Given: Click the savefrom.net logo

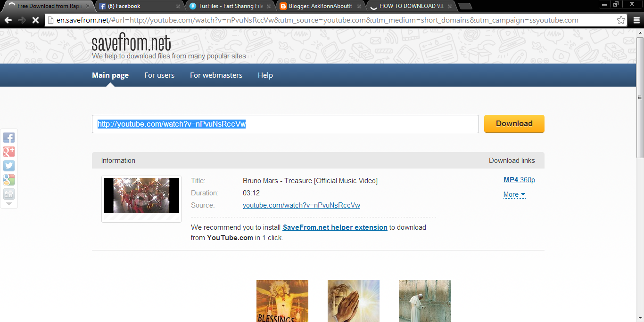Looking at the screenshot, I should click(131, 43).
